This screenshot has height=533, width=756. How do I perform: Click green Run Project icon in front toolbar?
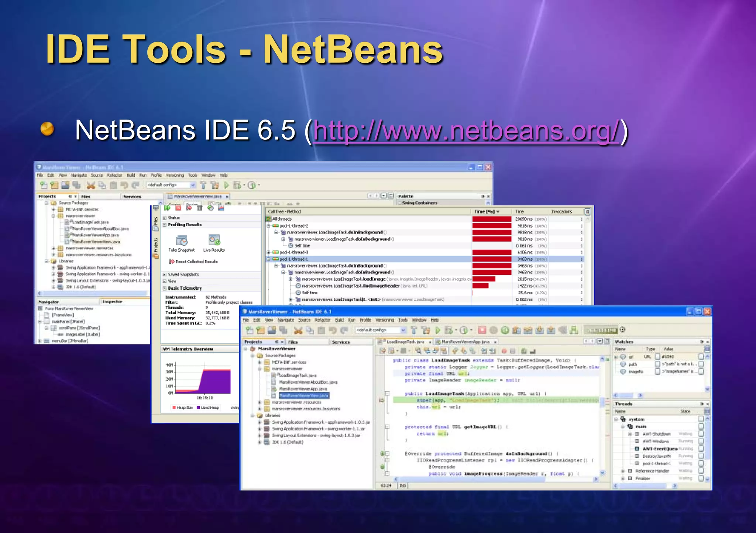coord(438,330)
